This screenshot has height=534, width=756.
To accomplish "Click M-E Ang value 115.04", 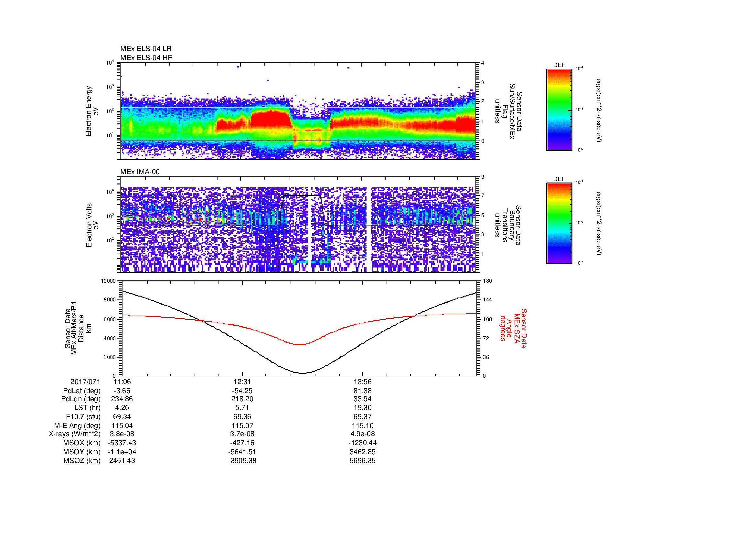I will coord(122,426).
